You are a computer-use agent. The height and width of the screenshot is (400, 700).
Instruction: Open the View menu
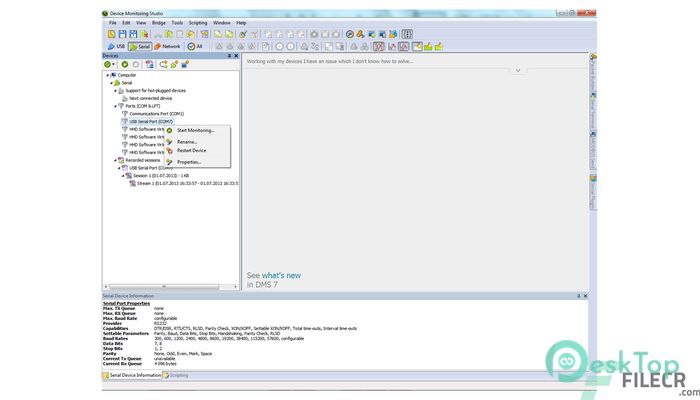141,23
